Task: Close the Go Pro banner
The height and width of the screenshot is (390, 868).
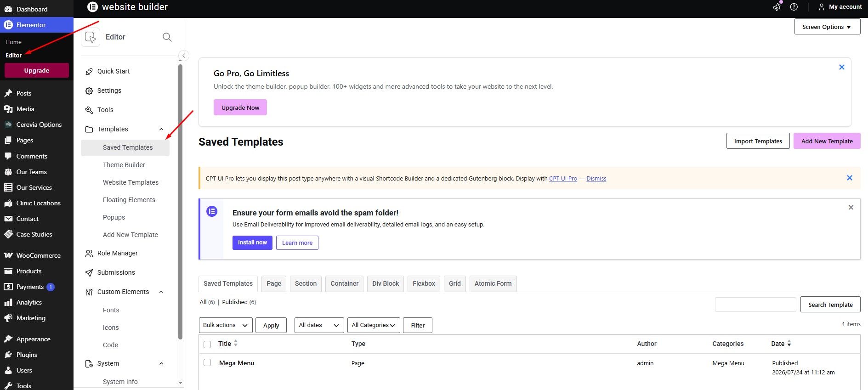Action: click(842, 67)
